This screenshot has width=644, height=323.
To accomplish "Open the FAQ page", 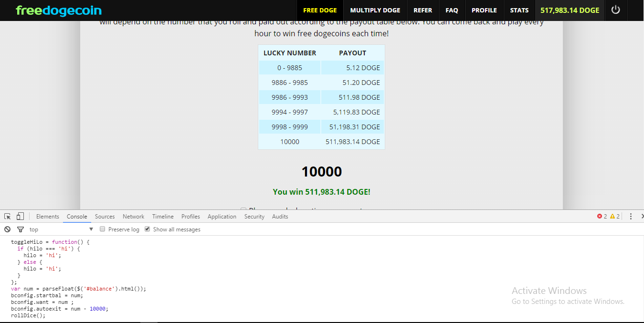I will click(x=452, y=10).
